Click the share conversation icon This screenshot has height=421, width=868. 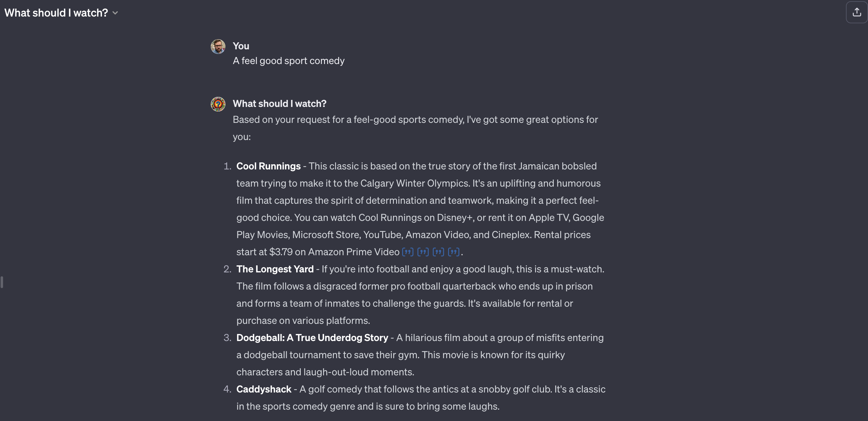pyautogui.click(x=857, y=13)
